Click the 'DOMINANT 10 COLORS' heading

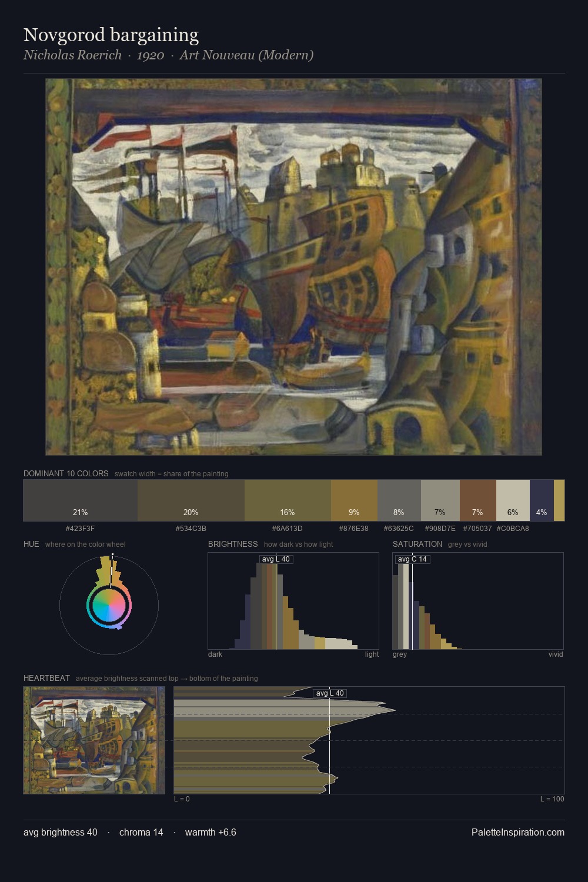66,473
